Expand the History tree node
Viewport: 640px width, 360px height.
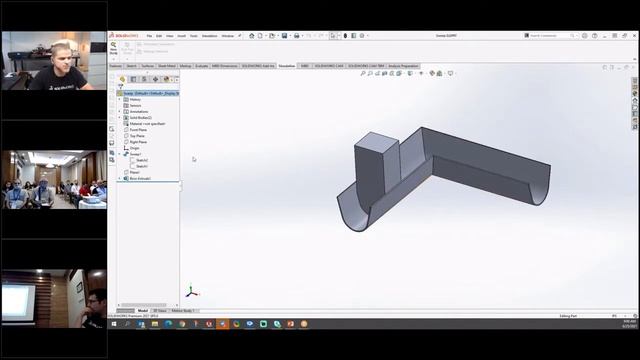[x=120, y=100]
